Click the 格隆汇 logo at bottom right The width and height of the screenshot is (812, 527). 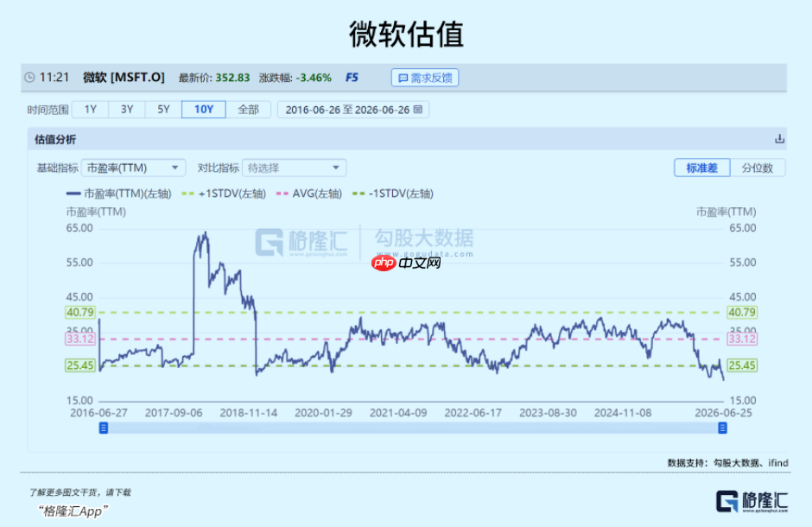752,501
